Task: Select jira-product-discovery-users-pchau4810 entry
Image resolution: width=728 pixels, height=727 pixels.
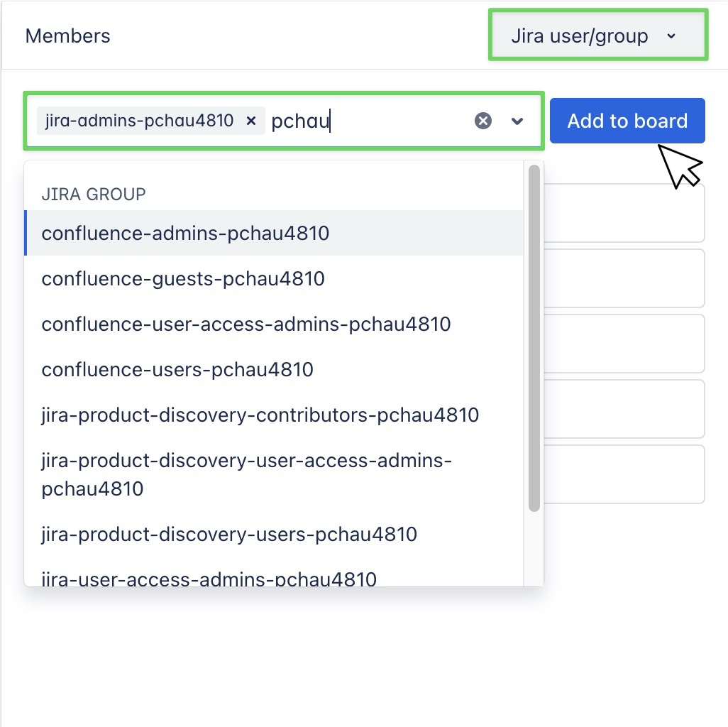Action: (228, 535)
